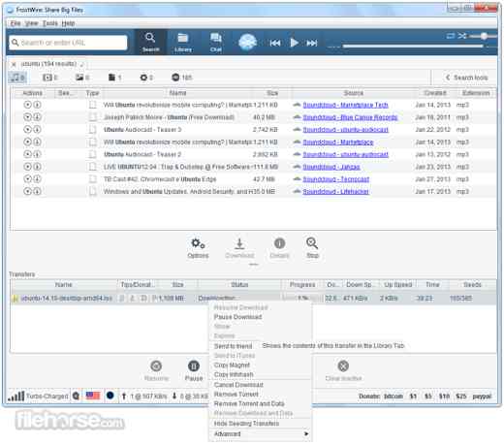Choose Copy Infohash in the context menu

coord(234,374)
